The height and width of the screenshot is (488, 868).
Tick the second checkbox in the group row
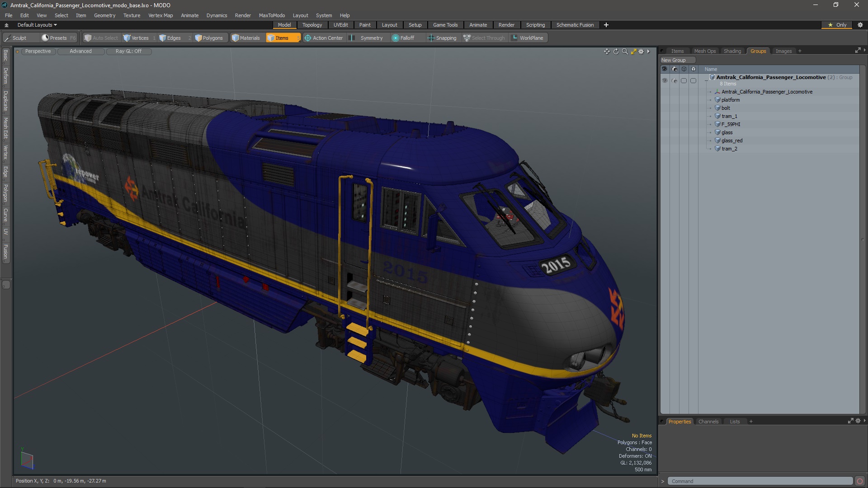coord(693,80)
